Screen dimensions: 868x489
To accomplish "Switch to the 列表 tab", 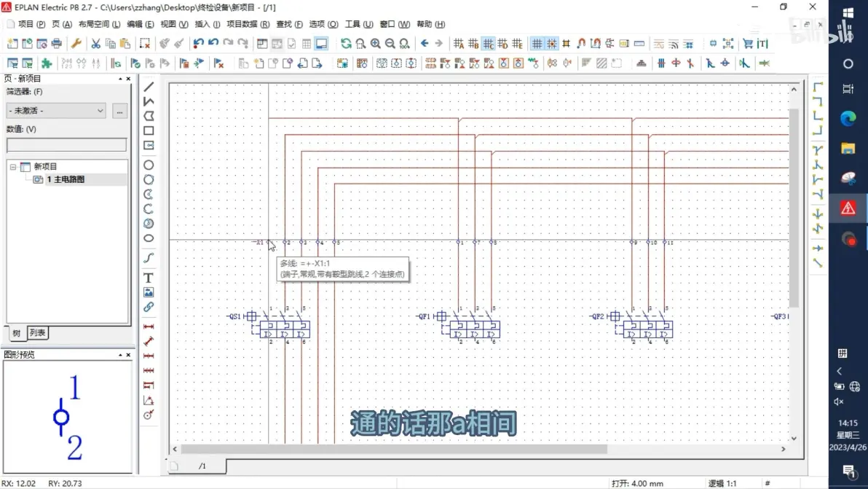I will [x=38, y=333].
